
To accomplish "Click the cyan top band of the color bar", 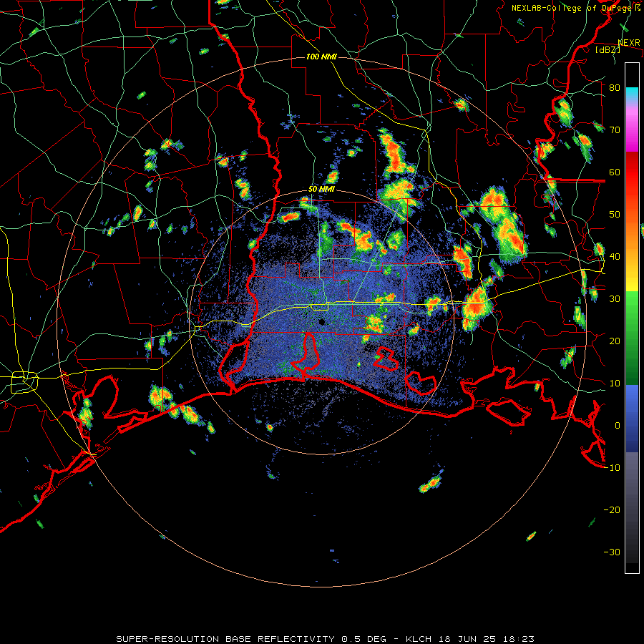I will (x=632, y=94).
